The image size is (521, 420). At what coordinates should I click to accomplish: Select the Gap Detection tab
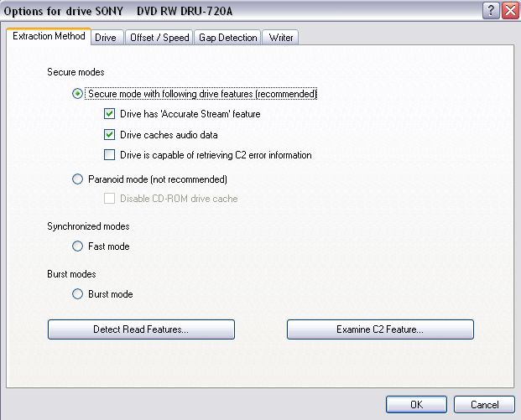227,38
